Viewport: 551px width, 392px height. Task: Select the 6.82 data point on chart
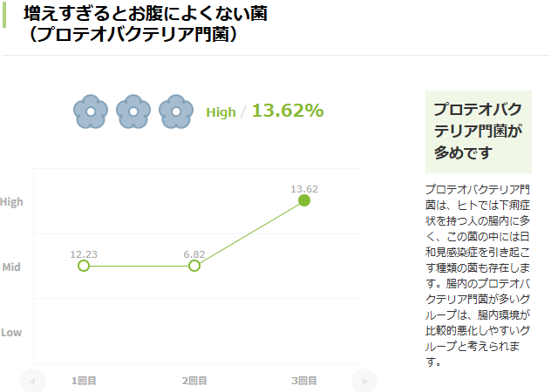[194, 266]
